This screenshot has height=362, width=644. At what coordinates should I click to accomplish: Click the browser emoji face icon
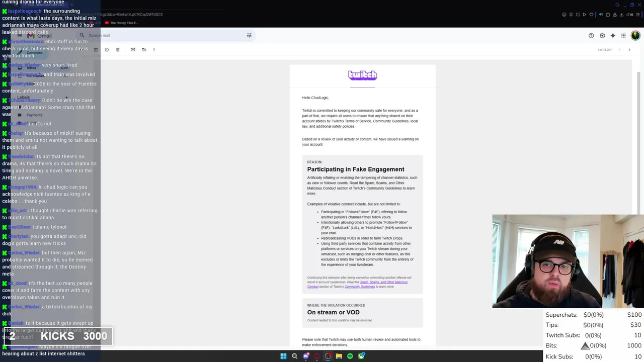click(564, 15)
